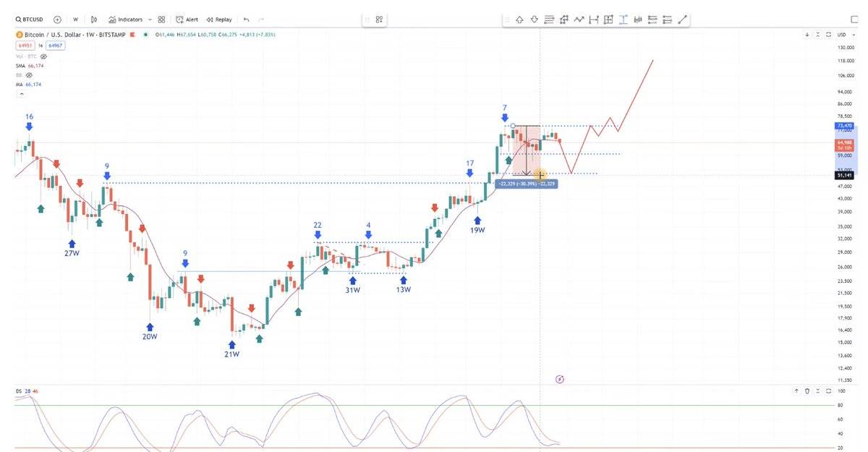Undo the last chart action
The height and width of the screenshot is (452, 868).
coord(247,20)
